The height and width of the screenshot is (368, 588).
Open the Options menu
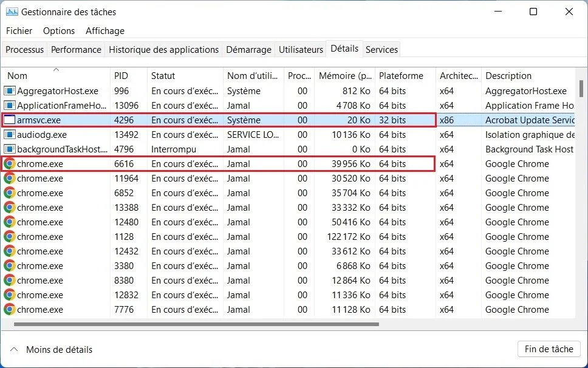point(58,30)
